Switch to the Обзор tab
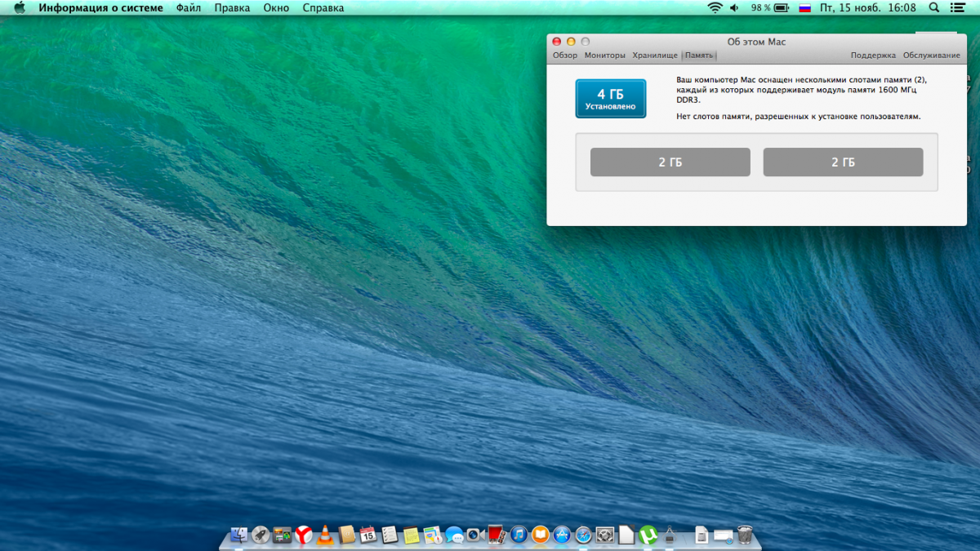The width and height of the screenshot is (980, 551). click(x=565, y=56)
